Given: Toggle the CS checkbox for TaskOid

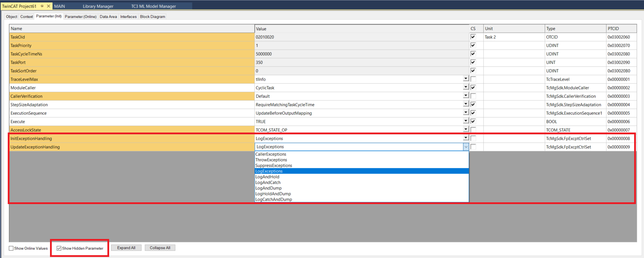Looking at the screenshot, I should (473, 37).
